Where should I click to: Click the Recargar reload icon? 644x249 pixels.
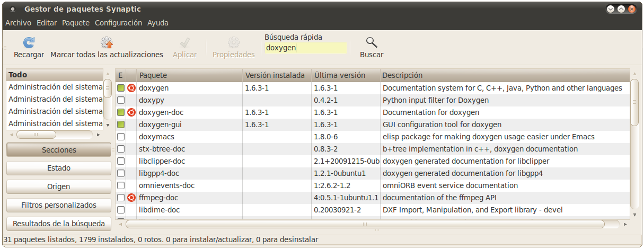29,42
